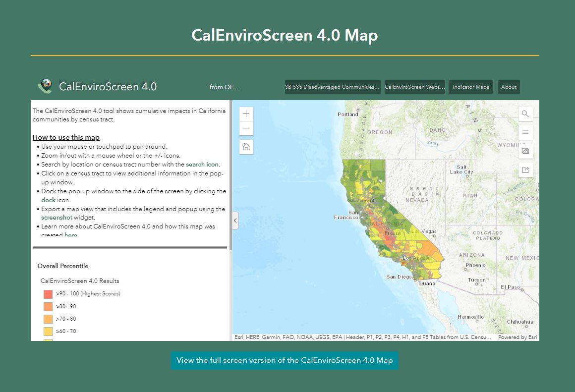The width and height of the screenshot is (575, 392).
Task: Click the 'How to use this map' heading
Action: point(66,137)
